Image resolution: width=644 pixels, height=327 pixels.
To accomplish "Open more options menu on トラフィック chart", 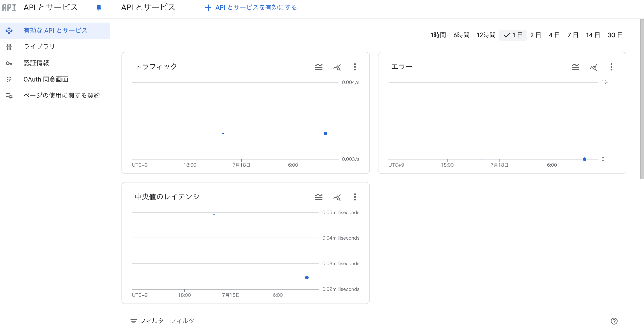I will tap(355, 67).
